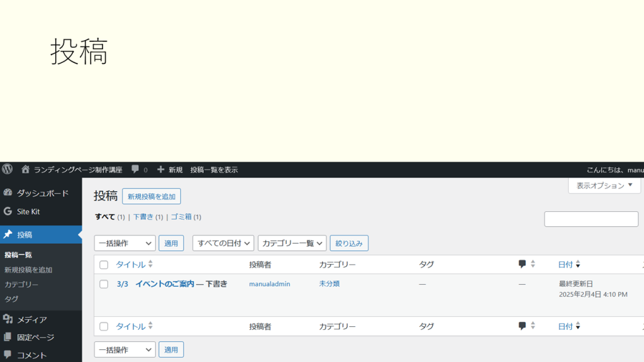Open ダッシュボード from the sidebar
Screen dimensions: 644x362
pyautogui.click(x=42, y=193)
